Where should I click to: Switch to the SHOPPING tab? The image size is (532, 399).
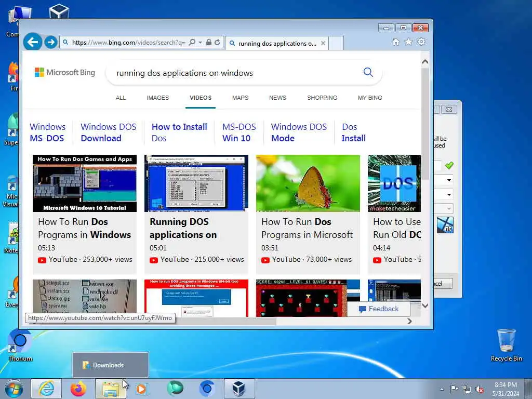322,98
